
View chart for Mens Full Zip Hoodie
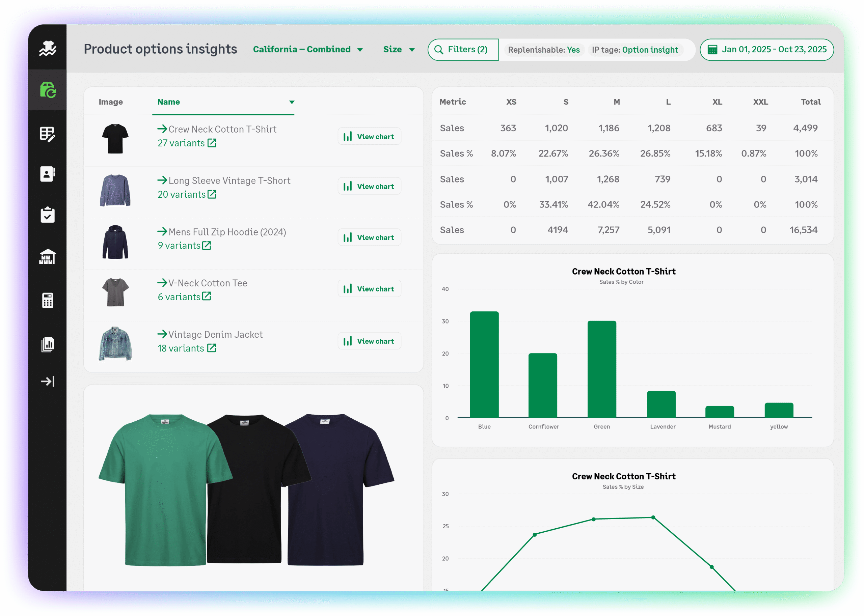tap(369, 237)
